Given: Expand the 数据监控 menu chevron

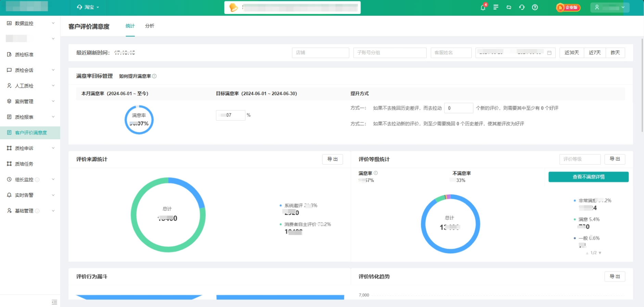Looking at the screenshot, I should point(53,23).
